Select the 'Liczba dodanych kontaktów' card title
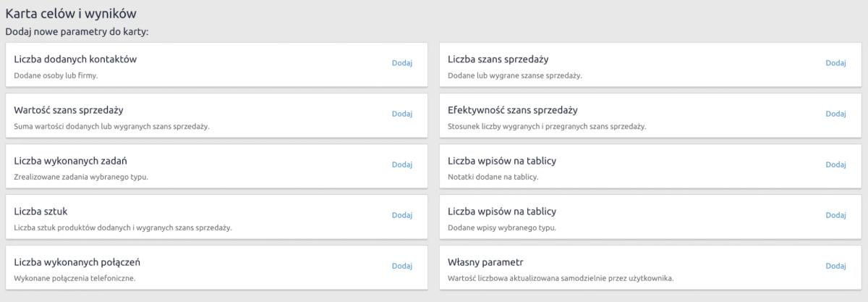The image size is (868, 302). click(75, 59)
